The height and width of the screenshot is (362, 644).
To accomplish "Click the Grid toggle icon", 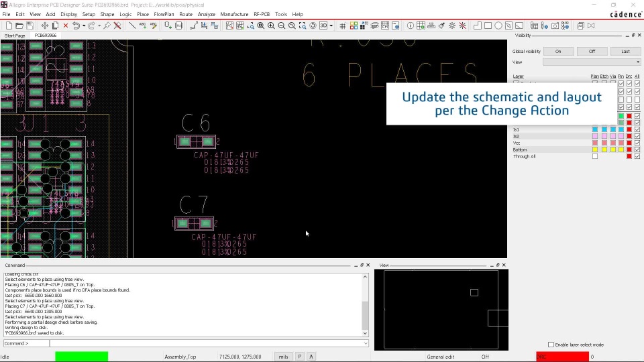I will 343,25.
